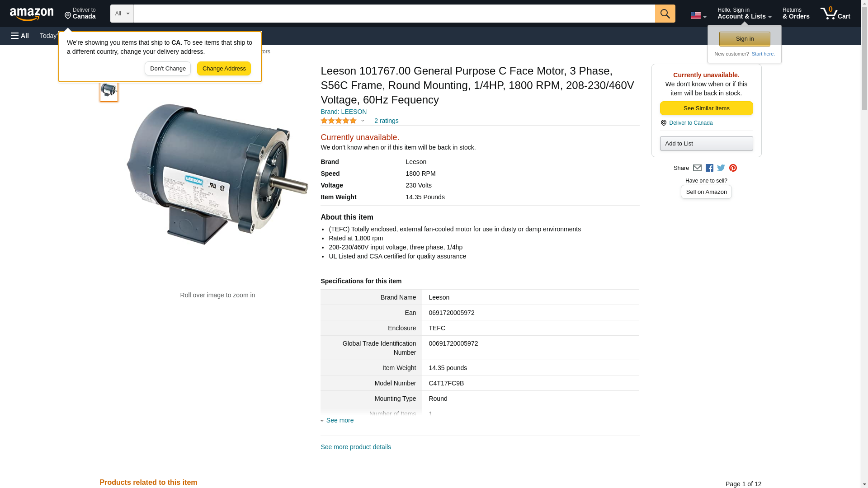This screenshot has width=868, height=488.
Task: Open the language flag selector
Action: (698, 15)
